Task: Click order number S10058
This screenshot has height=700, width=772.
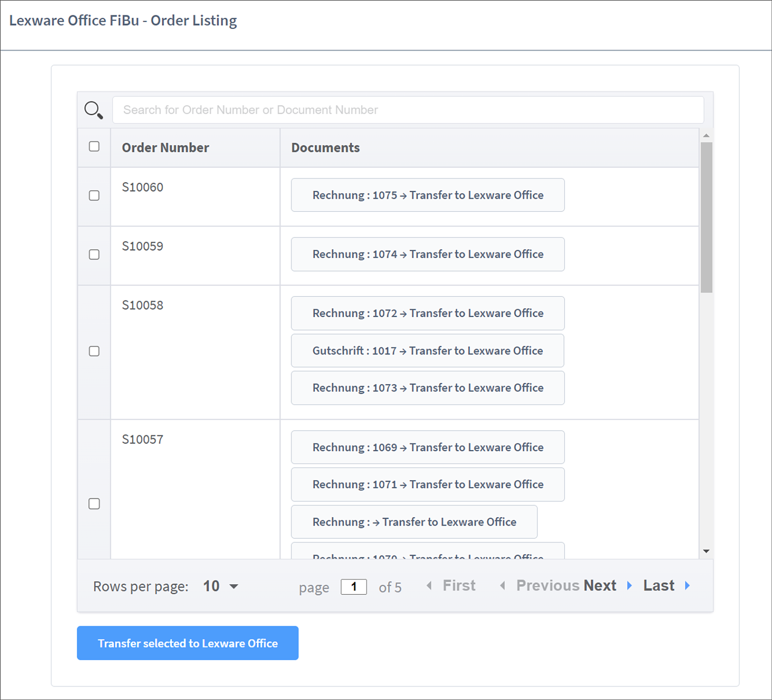Action: 142,305
